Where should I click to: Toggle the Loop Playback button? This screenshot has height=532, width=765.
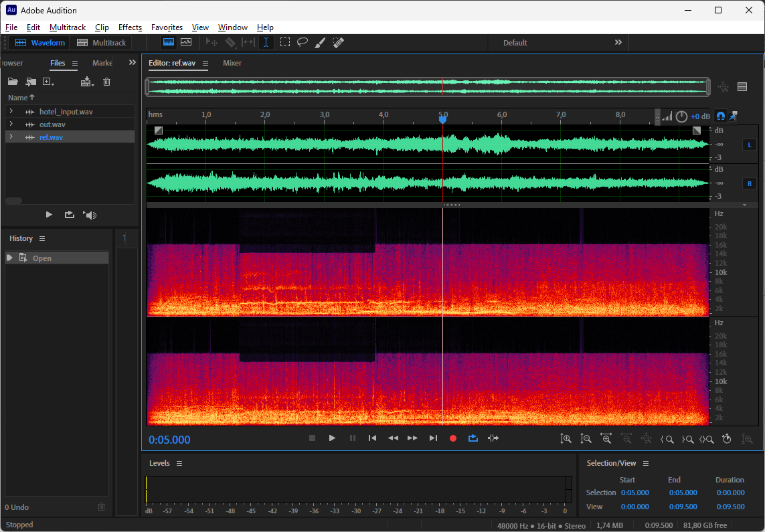pos(473,438)
